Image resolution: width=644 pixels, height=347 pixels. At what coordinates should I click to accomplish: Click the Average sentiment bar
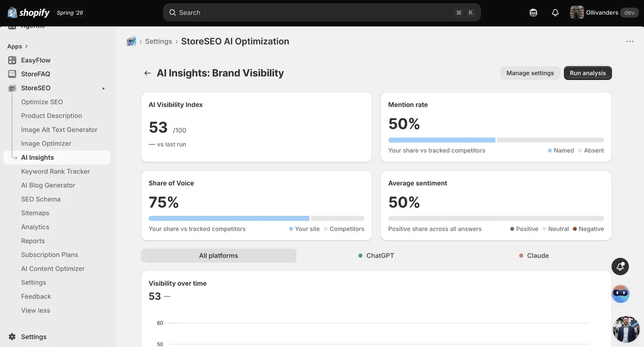(496, 219)
